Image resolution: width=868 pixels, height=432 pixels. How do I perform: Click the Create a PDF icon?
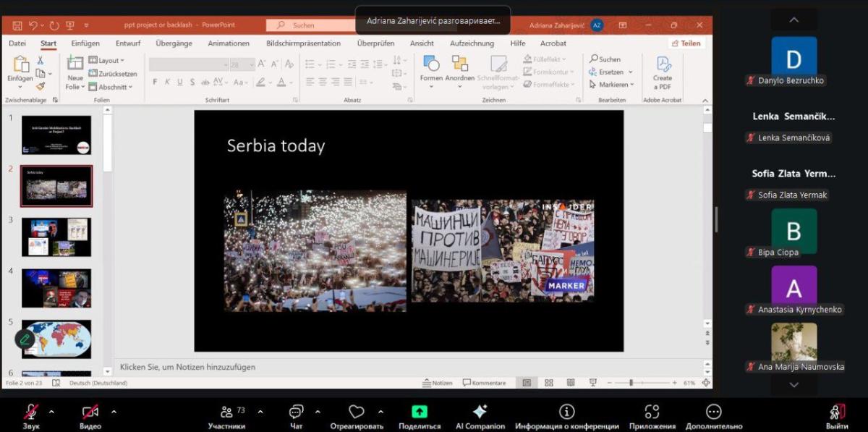click(x=663, y=65)
